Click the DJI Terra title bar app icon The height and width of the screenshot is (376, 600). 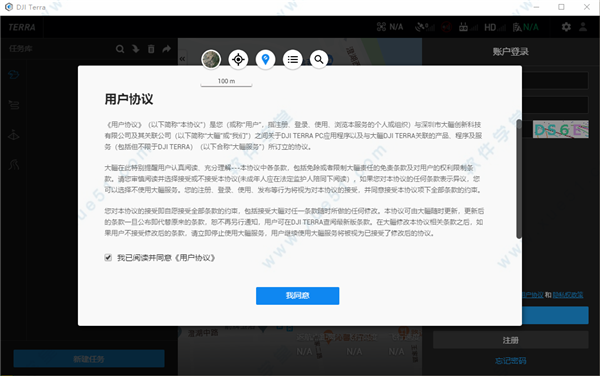coord(8,7)
